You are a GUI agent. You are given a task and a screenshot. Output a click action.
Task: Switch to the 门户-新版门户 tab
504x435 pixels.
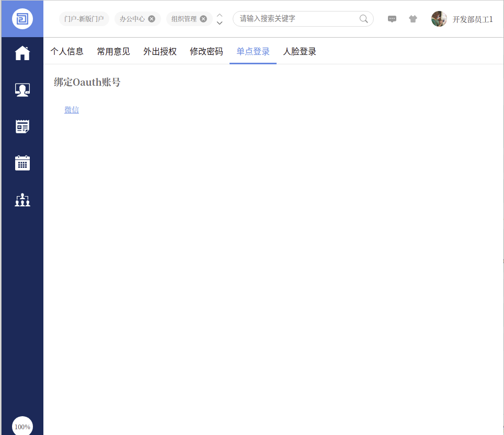tap(84, 19)
